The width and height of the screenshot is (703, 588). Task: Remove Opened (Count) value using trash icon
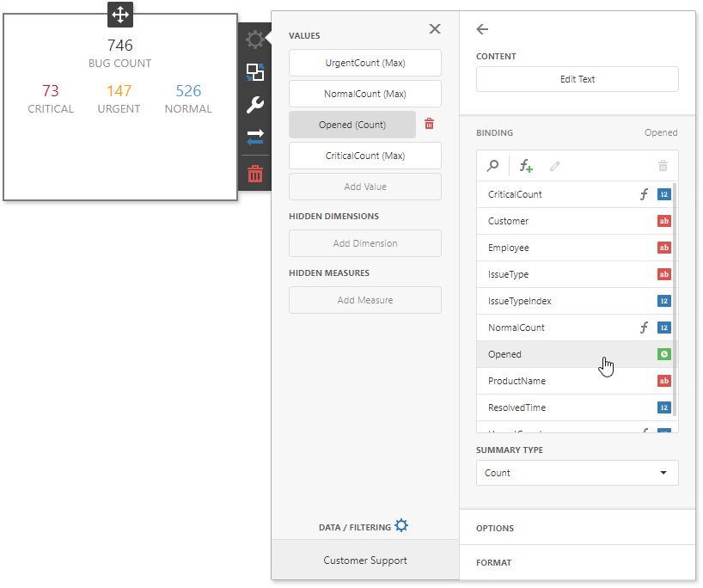[429, 124]
